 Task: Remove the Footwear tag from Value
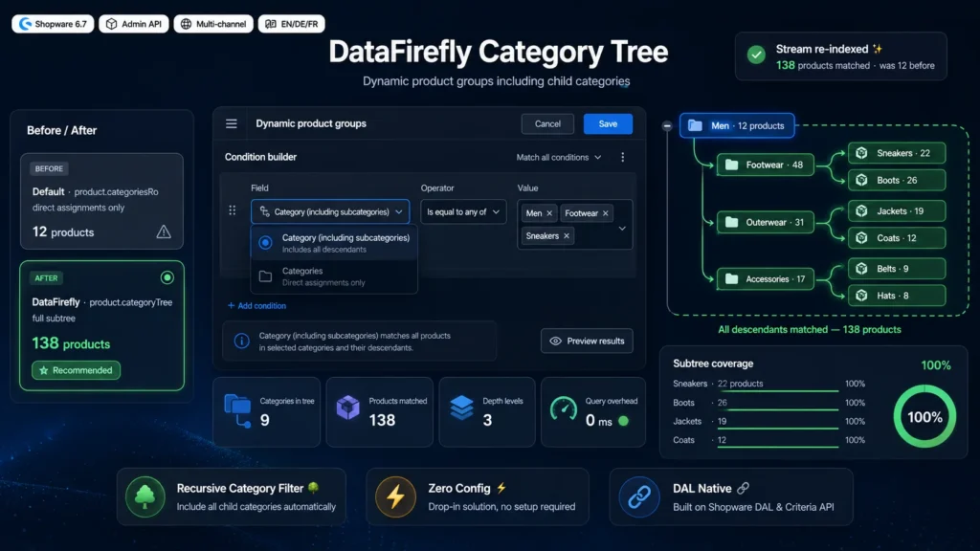click(606, 213)
